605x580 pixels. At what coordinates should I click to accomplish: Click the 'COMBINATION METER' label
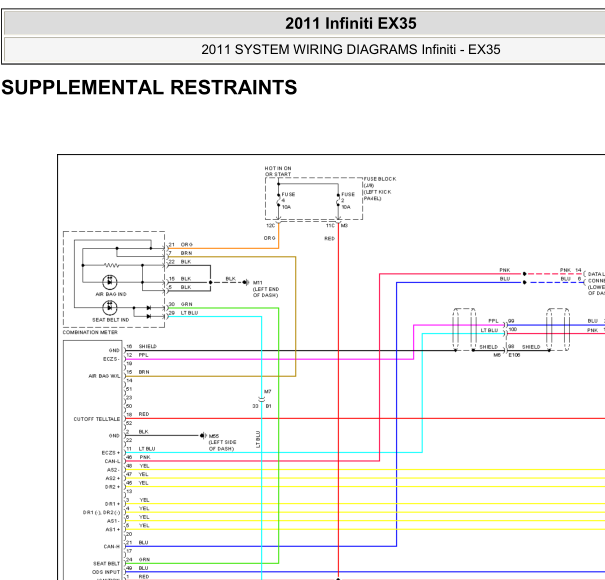click(90, 332)
